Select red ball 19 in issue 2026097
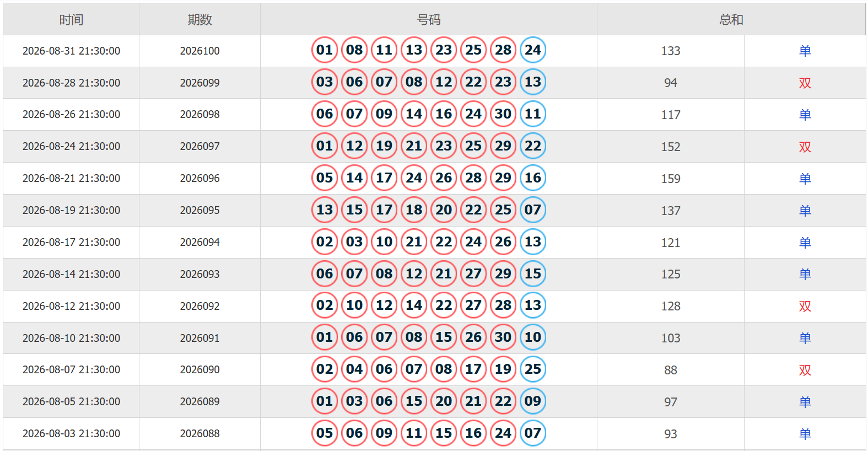Viewport: 868px width, 451px height. 384,146
